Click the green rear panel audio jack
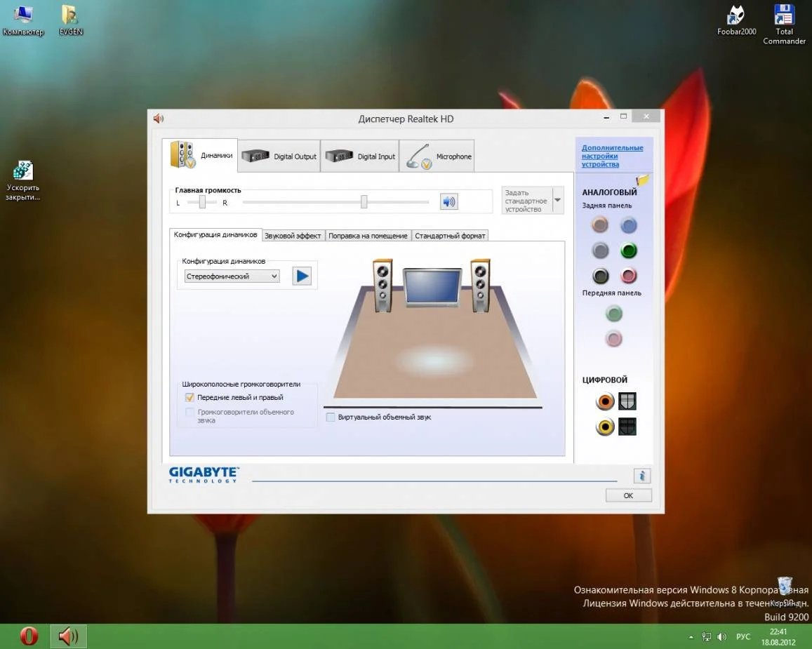 tap(628, 250)
